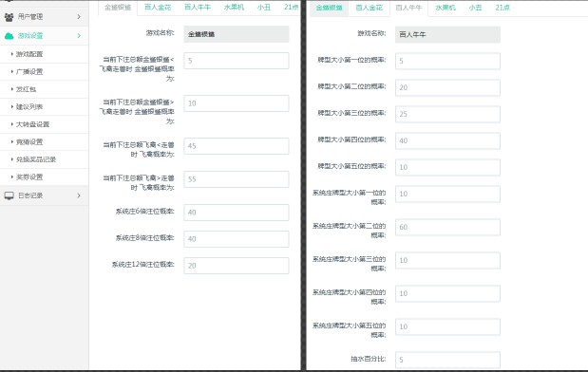This screenshot has width=588, height=372.
Task: Click the 系统庄牌型大小第五位 probability field
Action: point(447,326)
